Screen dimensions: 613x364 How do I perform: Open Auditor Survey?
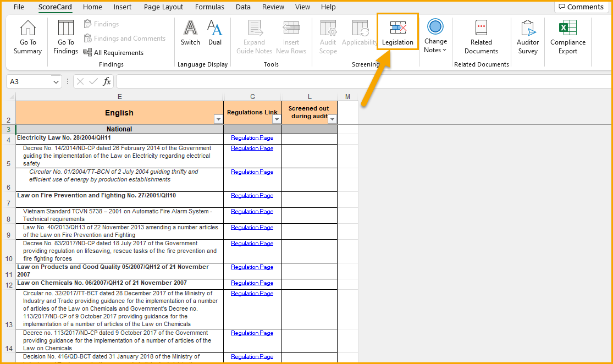tap(528, 37)
